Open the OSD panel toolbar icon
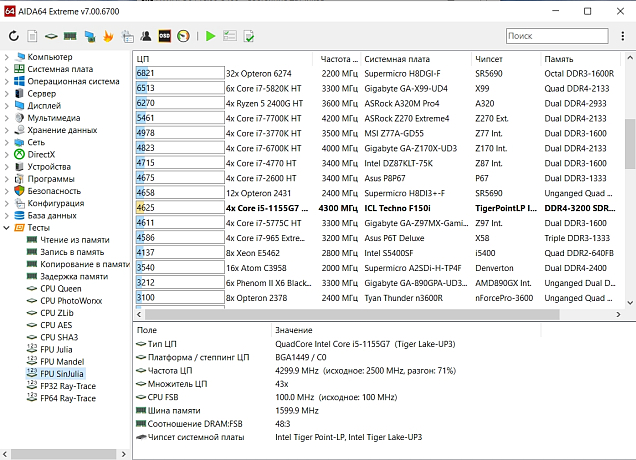Viewport: 636px width, 460px height. click(165, 36)
